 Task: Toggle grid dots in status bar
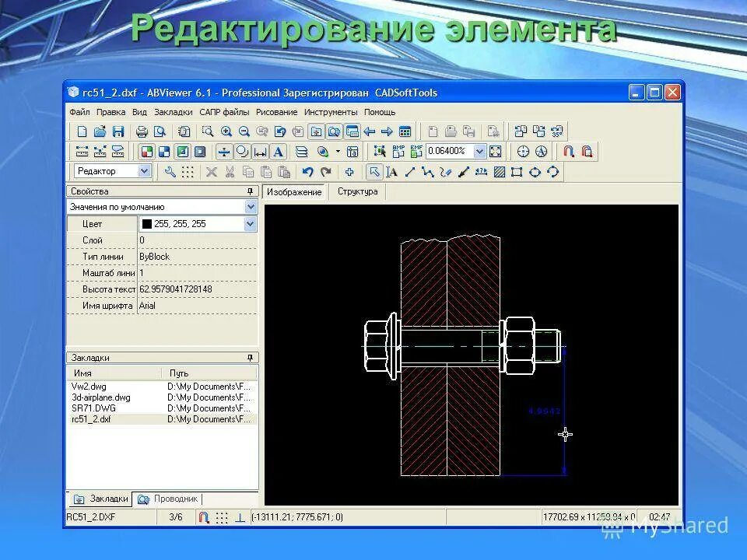tap(222, 517)
